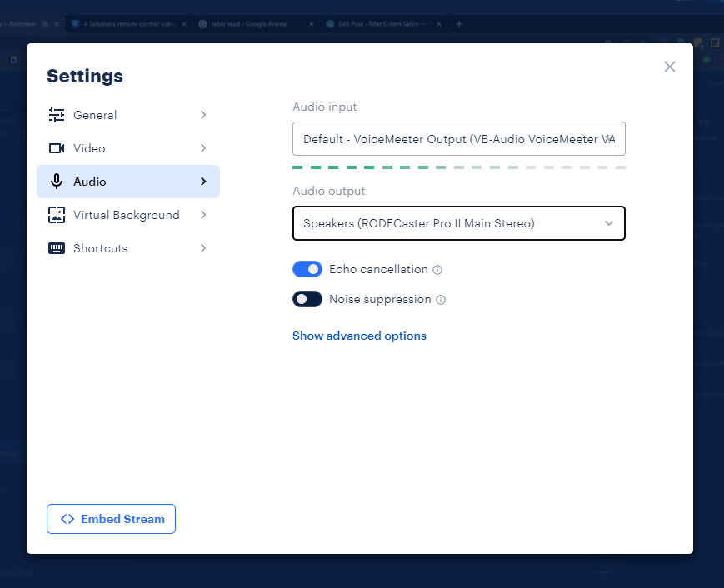
Task: Click the Noise suppression label text
Action: [380, 299]
